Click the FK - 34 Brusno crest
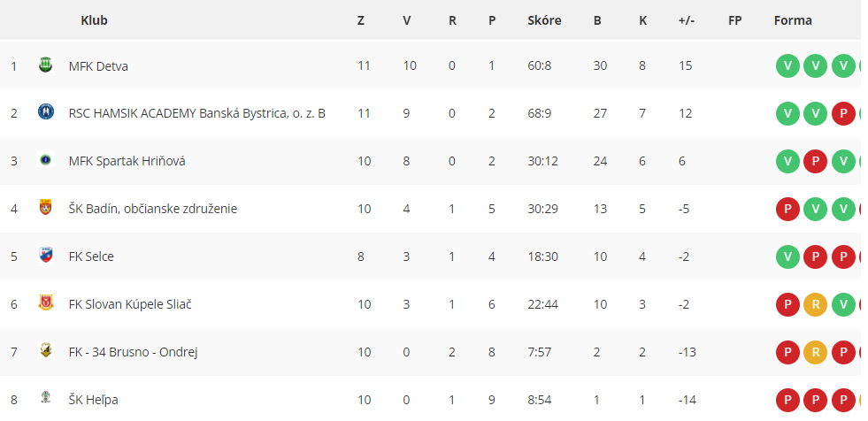Image resolution: width=868 pixels, height=421 pixels. click(x=45, y=350)
